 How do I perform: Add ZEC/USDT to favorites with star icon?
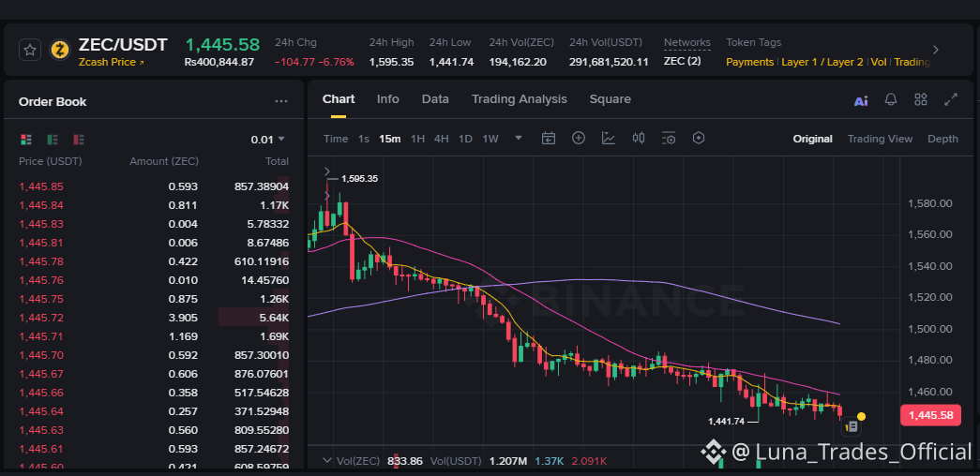pos(30,50)
